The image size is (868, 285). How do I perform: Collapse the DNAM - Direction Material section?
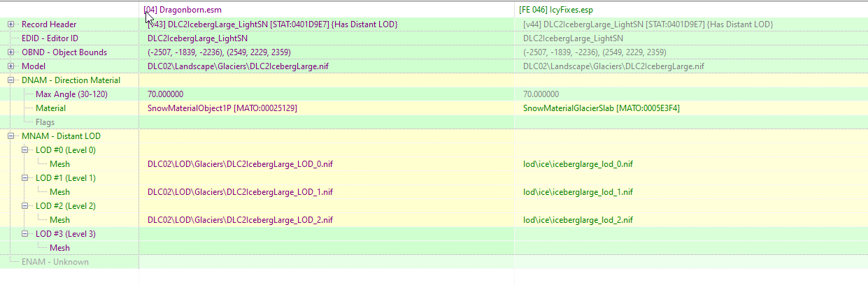coord(11,80)
